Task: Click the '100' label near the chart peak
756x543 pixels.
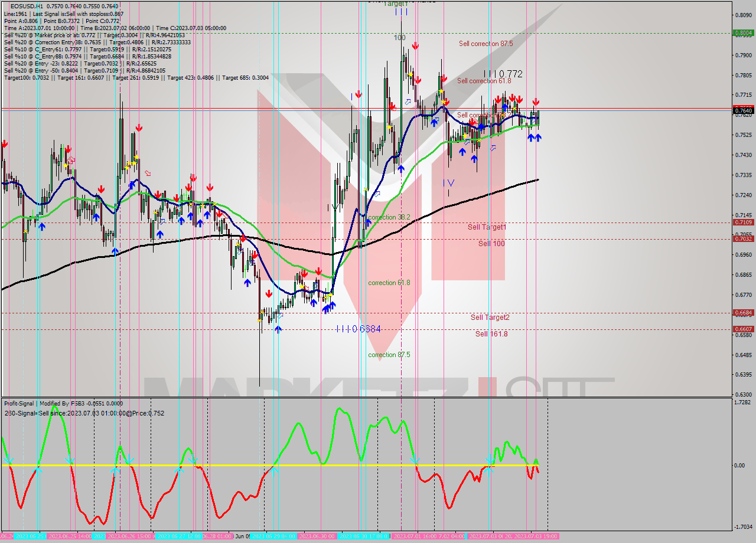Action: [x=400, y=37]
